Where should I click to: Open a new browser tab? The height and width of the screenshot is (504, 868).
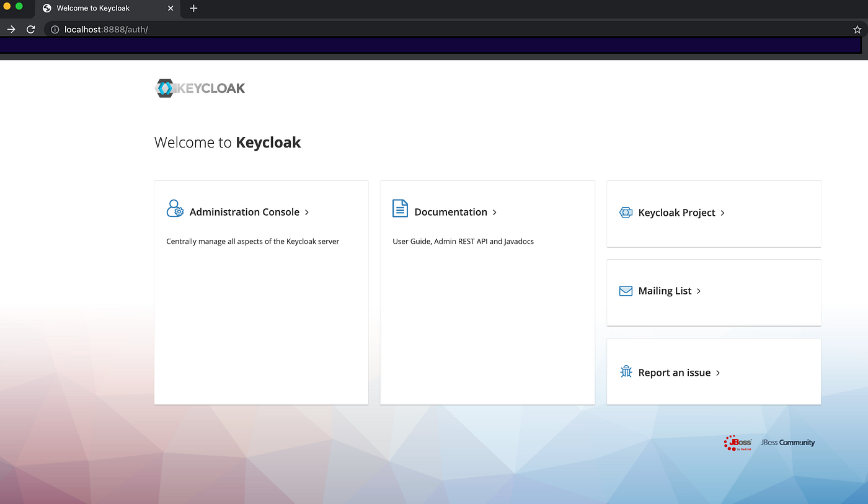click(x=193, y=8)
